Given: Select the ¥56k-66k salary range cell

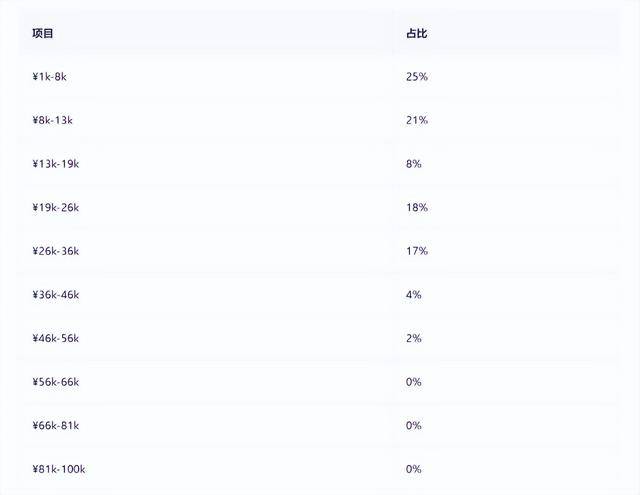Looking at the screenshot, I should click(x=56, y=382).
